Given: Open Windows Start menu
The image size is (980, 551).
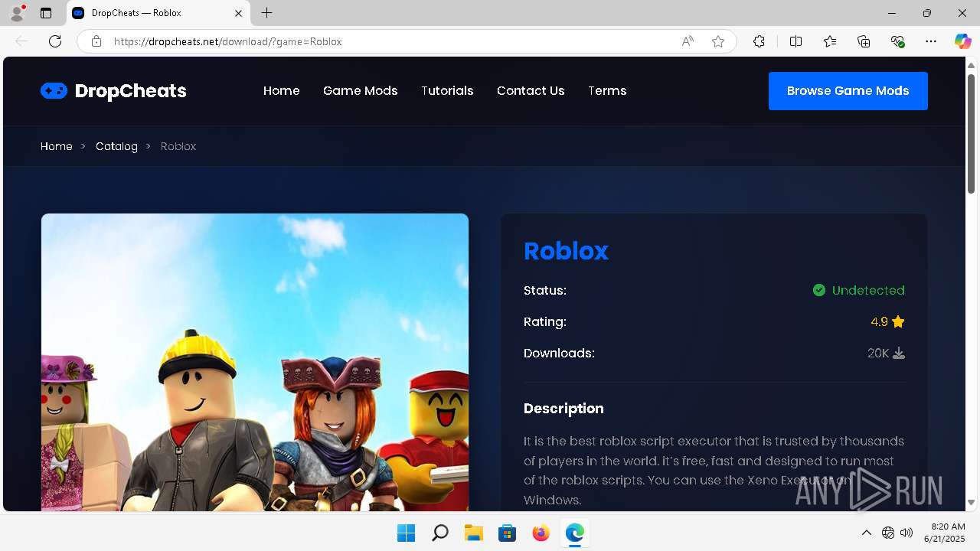Looking at the screenshot, I should coord(406,533).
